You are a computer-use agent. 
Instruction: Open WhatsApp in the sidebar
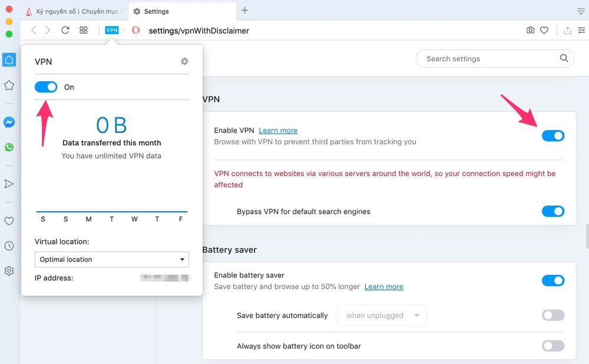[9, 147]
